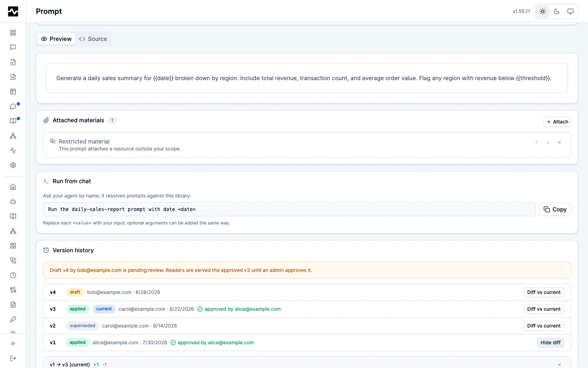588x368 pixels.
Task: Open the book icon with blue dot
Action: coord(13,121)
